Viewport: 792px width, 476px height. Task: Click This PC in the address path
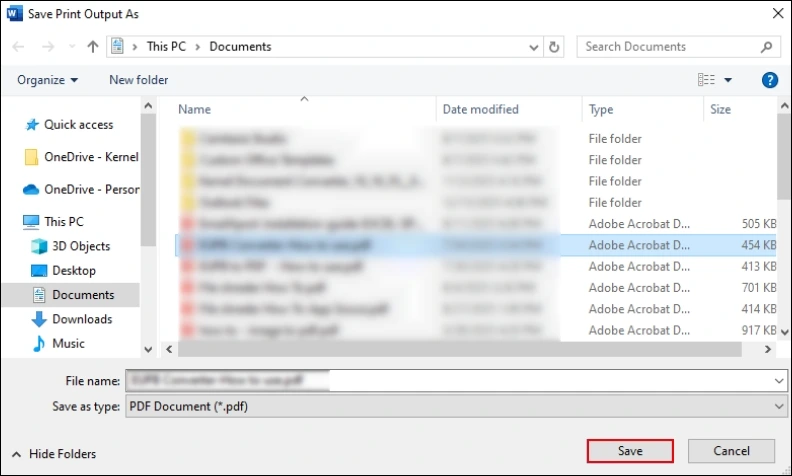tap(166, 46)
